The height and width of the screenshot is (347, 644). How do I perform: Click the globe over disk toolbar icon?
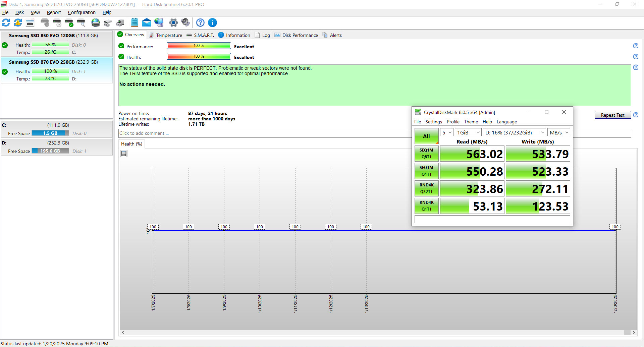96,23
